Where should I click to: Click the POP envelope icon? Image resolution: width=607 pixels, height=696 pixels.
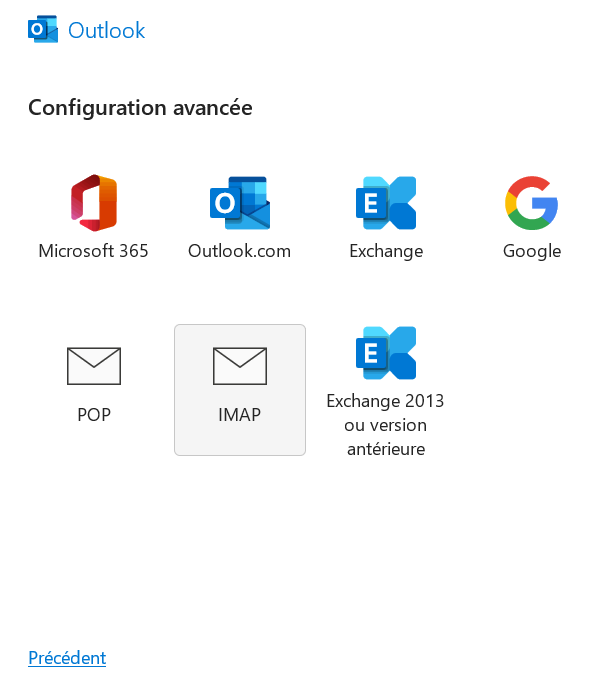[94, 366]
